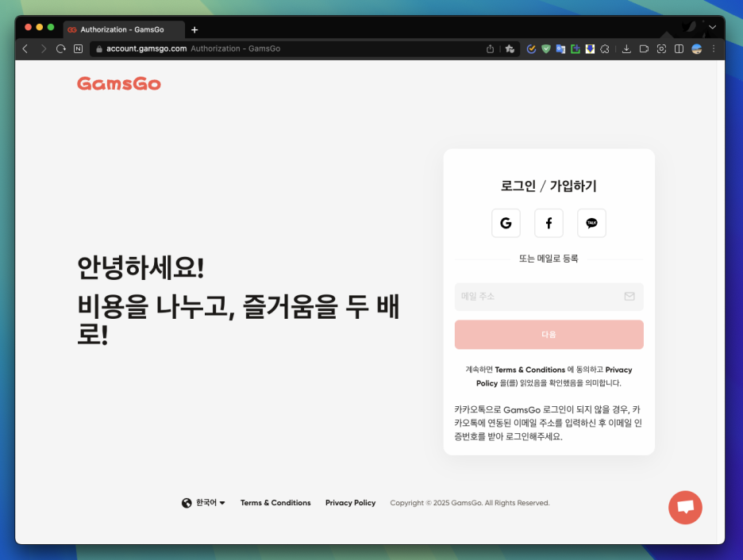Click the GamsGo logo

(x=119, y=84)
